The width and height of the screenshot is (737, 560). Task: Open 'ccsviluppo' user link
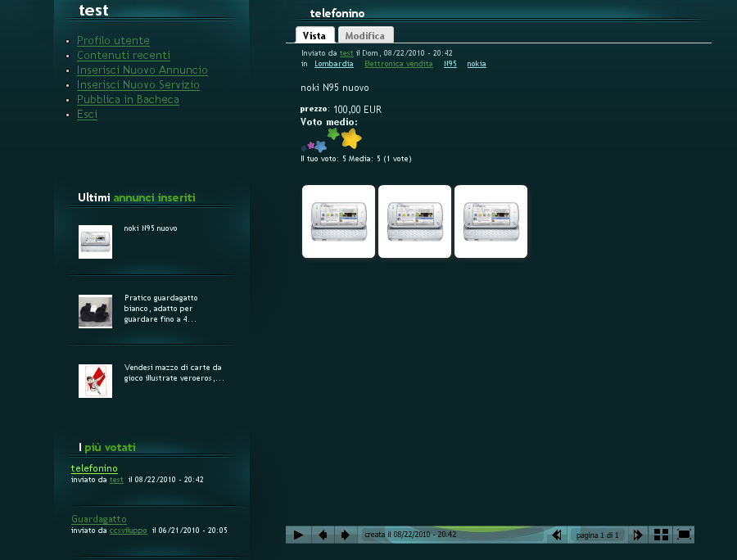point(129,531)
